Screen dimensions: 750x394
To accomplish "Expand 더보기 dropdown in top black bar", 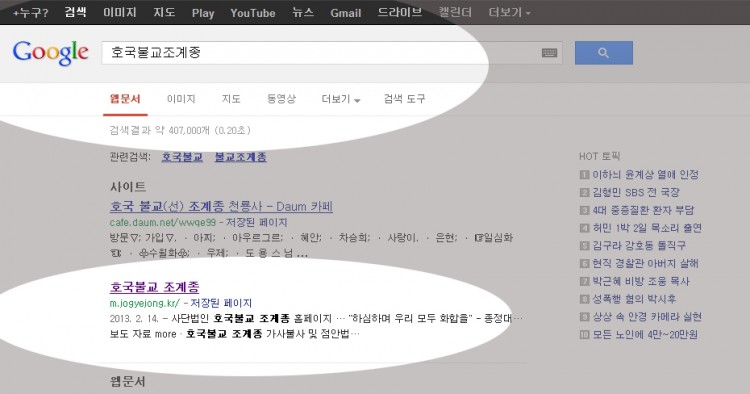I will tap(509, 12).
